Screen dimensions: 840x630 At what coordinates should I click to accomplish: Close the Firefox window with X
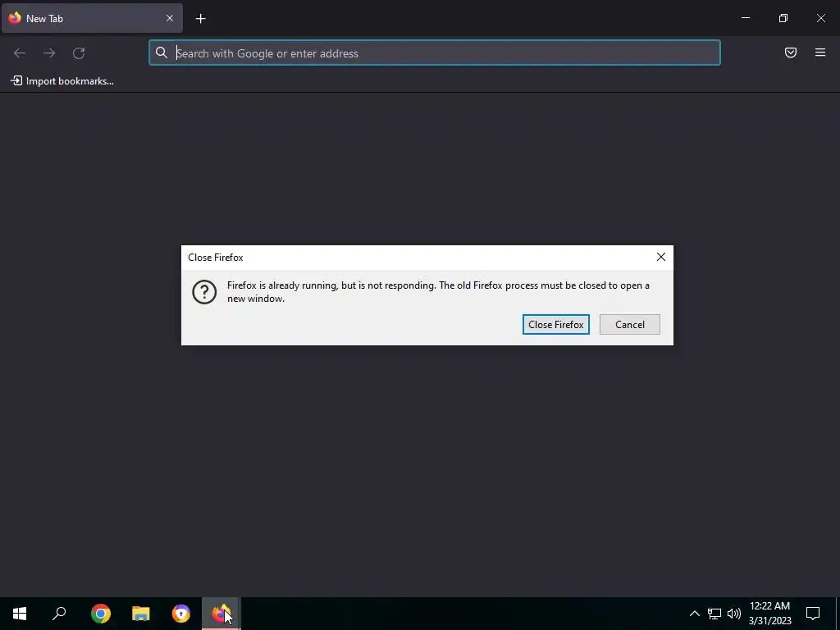[x=820, y=18]
